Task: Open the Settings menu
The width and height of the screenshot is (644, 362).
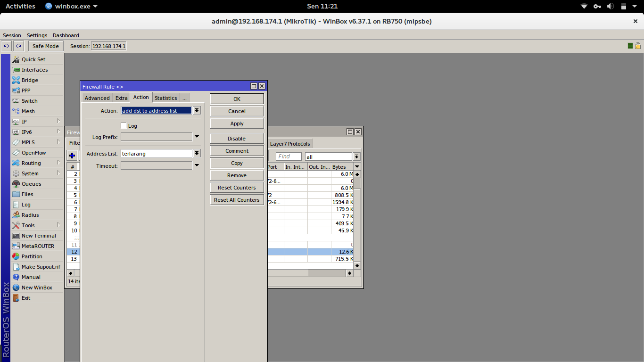Action: 37,35
